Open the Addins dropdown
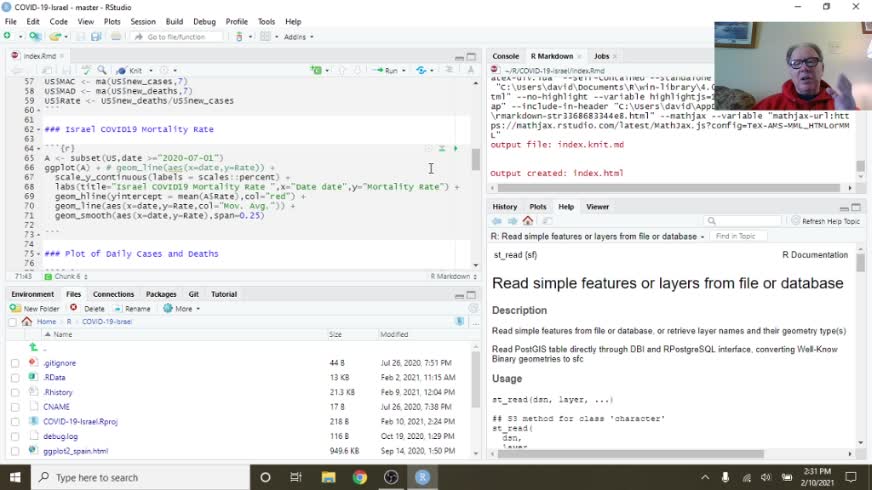The width and height of the screenshot is (872, 490). [x=299, y=37]
